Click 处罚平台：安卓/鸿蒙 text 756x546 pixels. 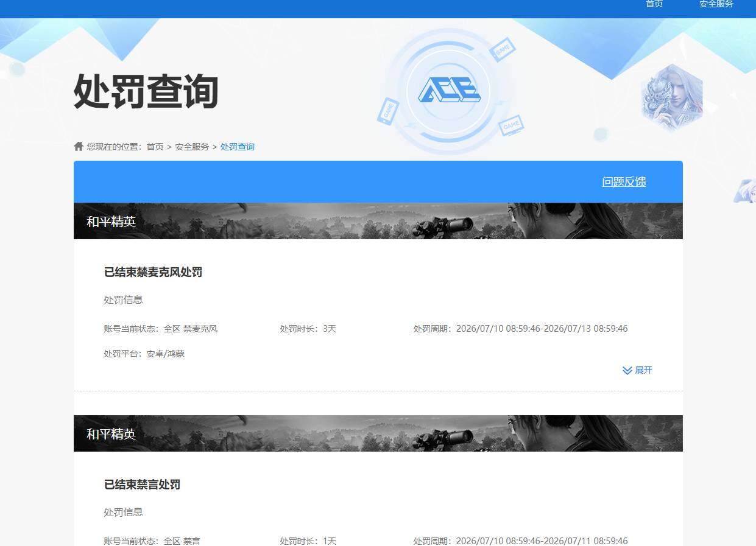click(144, 354)
